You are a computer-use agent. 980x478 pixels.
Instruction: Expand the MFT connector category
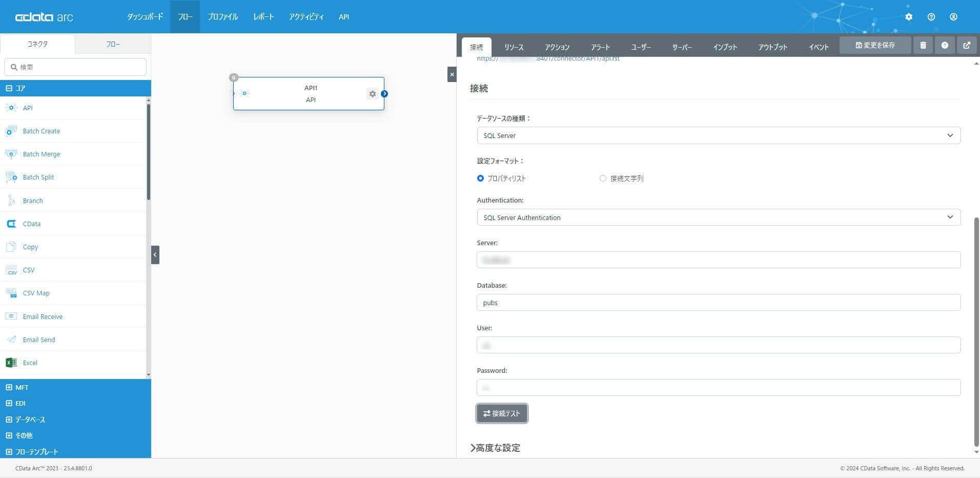tap(75, 387)
